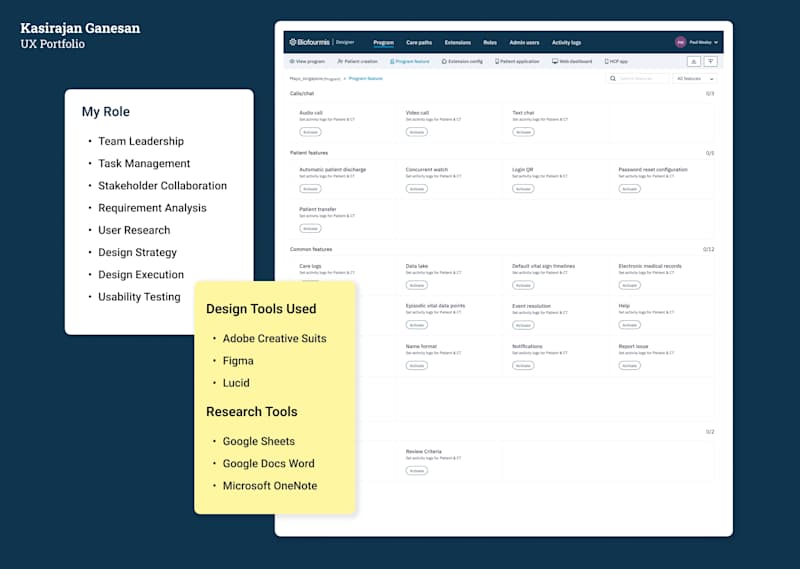
Task: Focus the search features field
Action: coord(637,79)
